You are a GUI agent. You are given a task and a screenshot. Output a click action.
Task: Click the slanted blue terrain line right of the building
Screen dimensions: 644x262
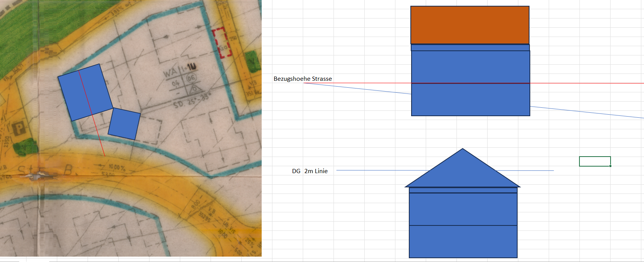(x=584, y=112)
